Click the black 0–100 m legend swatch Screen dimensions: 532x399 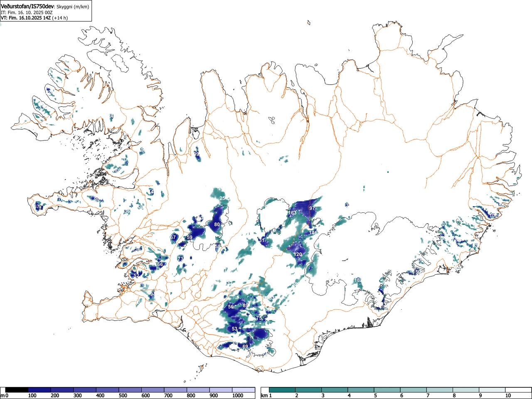coord(17,390)
